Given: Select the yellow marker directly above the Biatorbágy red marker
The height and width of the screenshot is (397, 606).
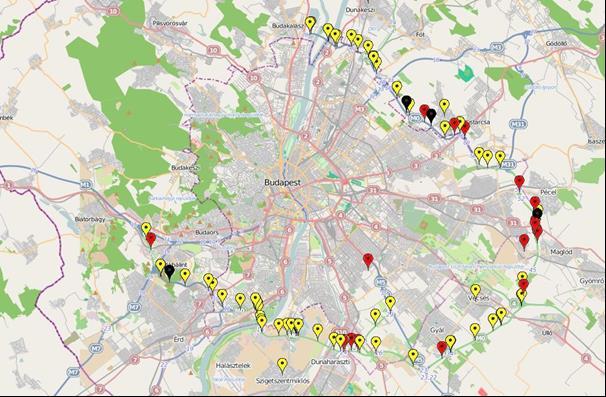Looking at the screenshot, I should [146, 229].
